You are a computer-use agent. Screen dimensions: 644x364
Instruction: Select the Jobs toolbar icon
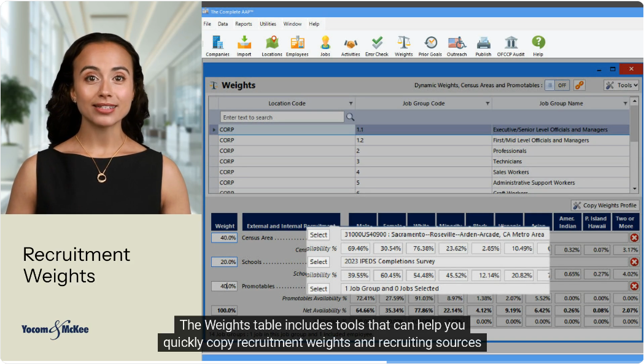pyautogui.click(x=325, y=45)
